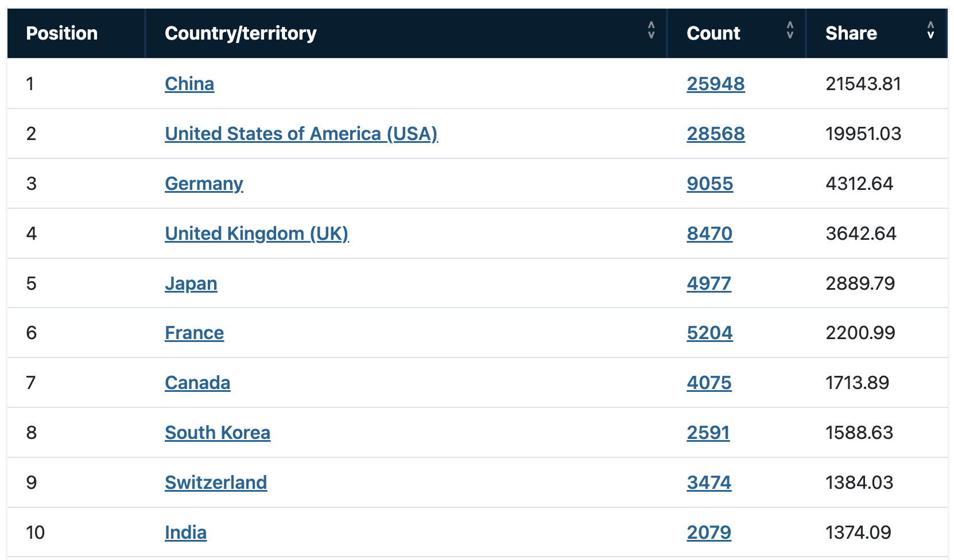Click USA's count value 28568
The height and width of the screenshot is (560, 954).
716,134
